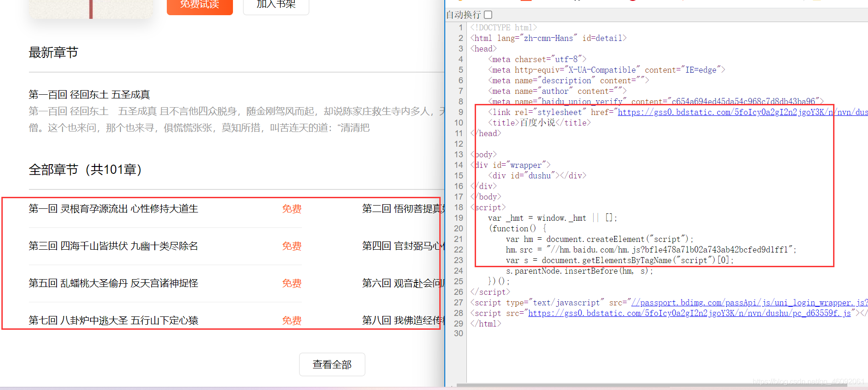Open chapter 第四回 官封弼马心
This screenshot has width=868, height=390.
(403, 246)
